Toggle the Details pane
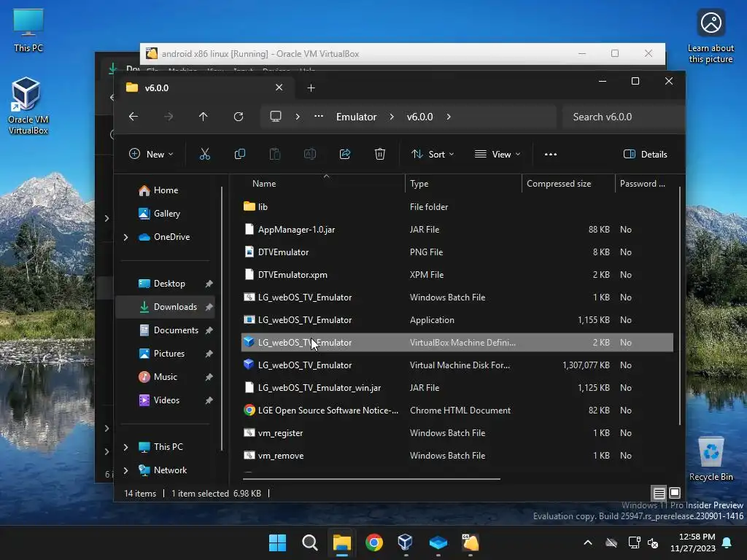The height and width of the screenshot is (560, 747). (x=646, y=154)
